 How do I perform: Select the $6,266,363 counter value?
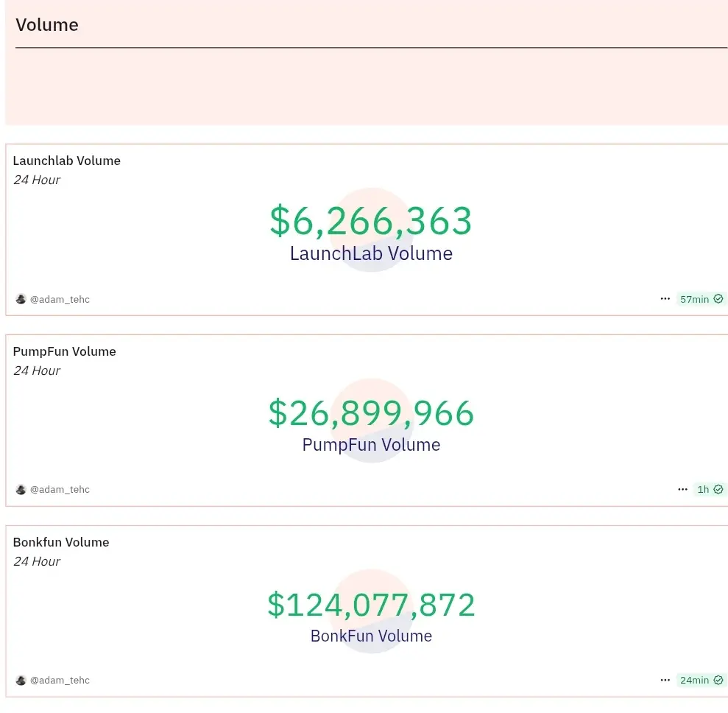371,221
